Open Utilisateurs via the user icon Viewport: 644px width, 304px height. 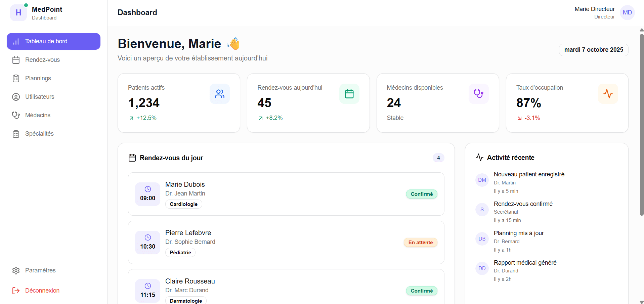[x=16, y=97]
